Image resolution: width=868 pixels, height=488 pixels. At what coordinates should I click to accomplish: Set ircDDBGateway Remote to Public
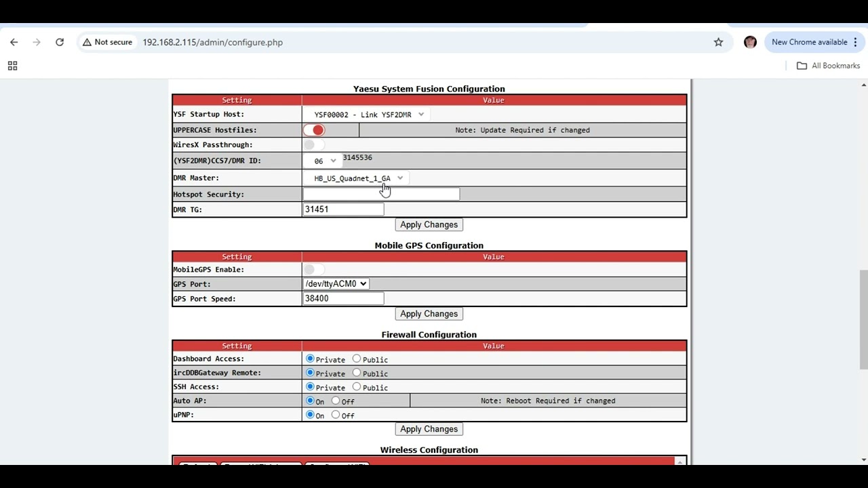pyautogui.click(x=356, y=373)
